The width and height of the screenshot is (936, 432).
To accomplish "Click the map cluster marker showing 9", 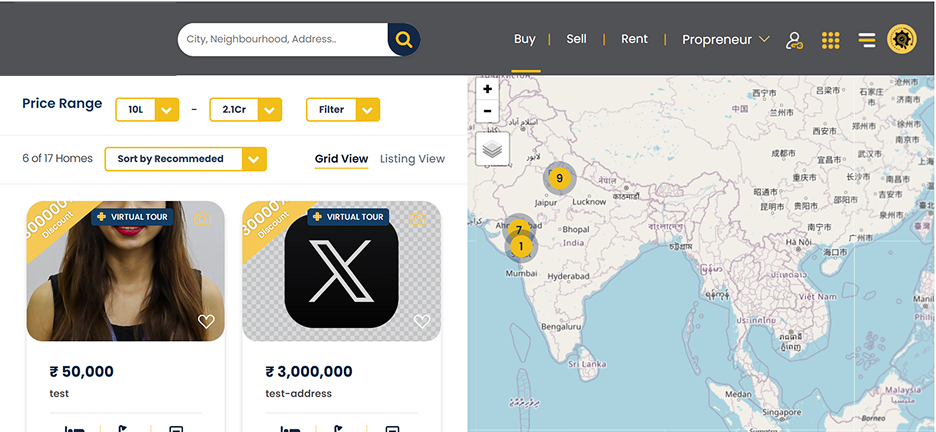I will 559,178.
